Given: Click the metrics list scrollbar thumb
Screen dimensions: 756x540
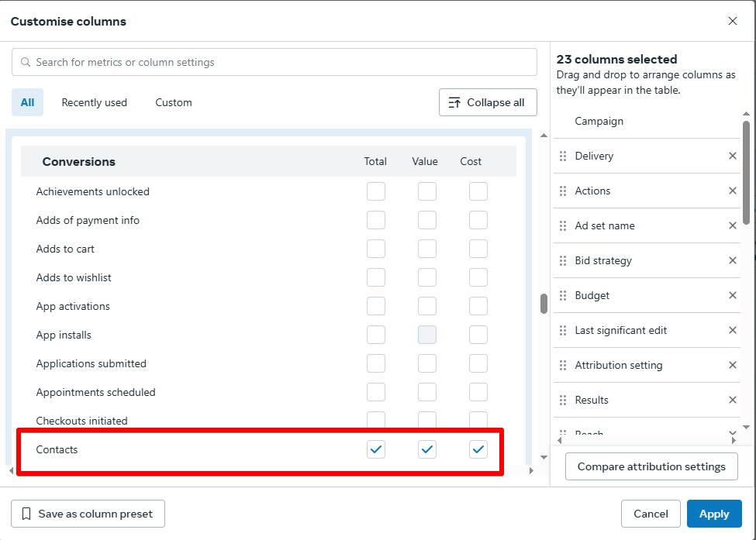Looking at the screenshot, I should (544, 304).
